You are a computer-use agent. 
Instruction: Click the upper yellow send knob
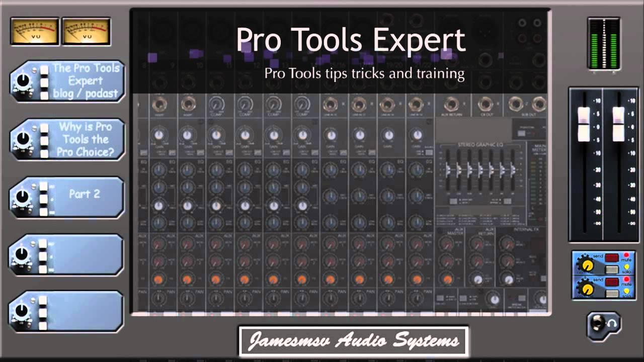coord(587,265)
